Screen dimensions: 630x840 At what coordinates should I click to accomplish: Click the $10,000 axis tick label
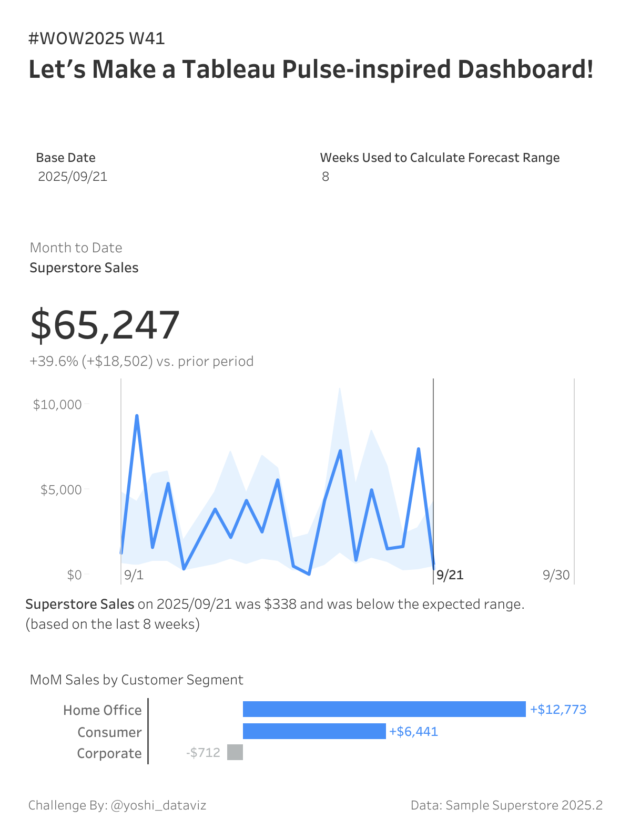57,405
